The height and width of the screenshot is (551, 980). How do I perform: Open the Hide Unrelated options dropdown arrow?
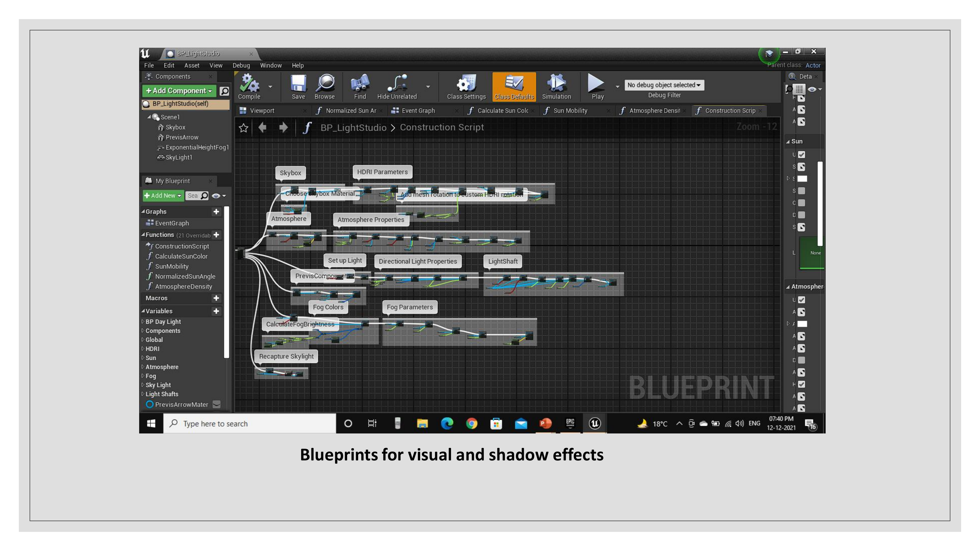point(428,87)
